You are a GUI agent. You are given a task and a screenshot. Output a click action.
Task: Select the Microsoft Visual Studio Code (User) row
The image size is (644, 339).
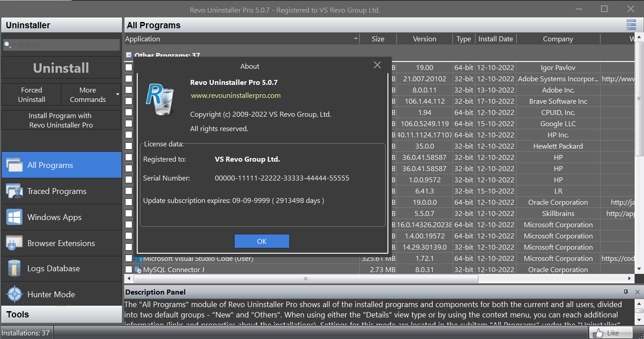click(379, 258)
